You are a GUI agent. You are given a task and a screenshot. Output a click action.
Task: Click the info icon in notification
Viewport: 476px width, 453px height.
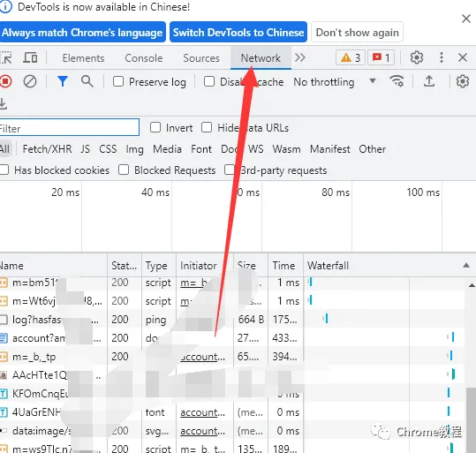[6, 7]
